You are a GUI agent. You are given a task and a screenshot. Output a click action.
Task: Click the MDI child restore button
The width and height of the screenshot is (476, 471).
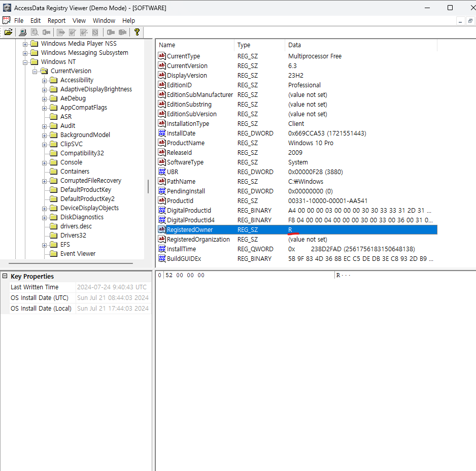470,21
